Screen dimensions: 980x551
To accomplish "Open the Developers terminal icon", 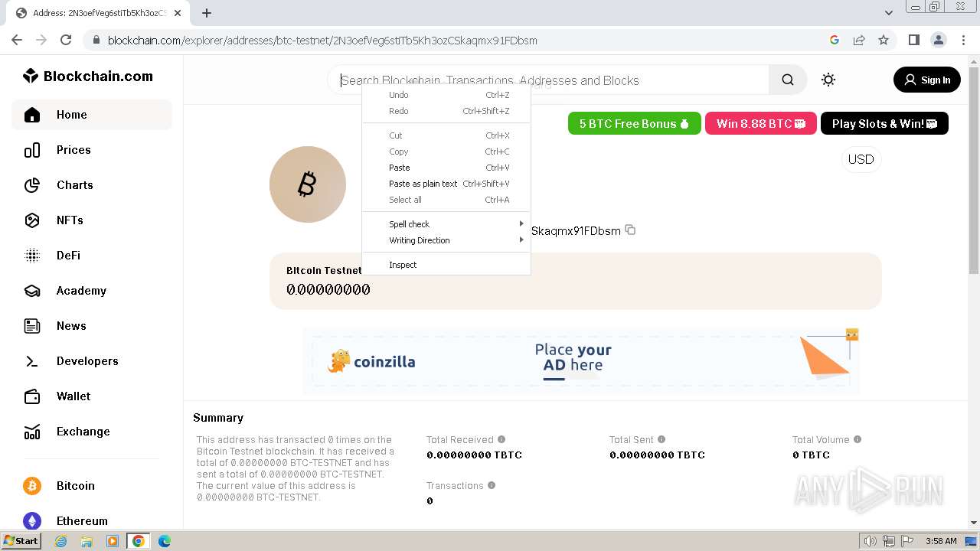I will click(x=32, y=361).
